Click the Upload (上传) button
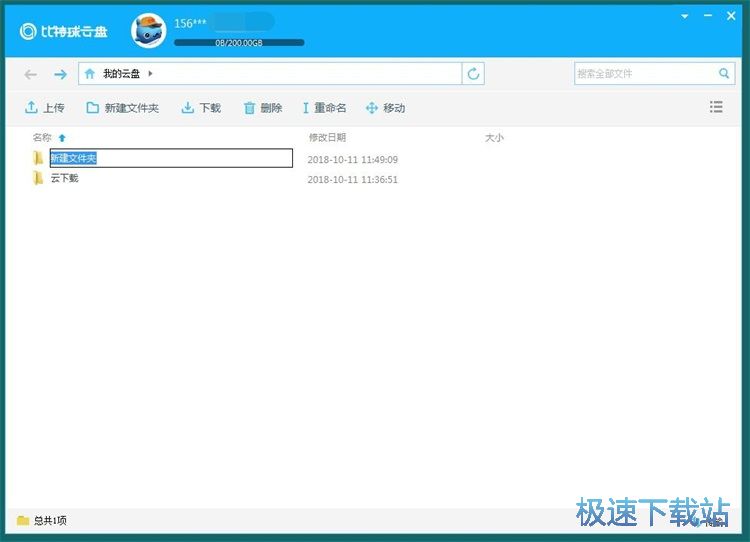750x542 pixels. [x=45, y=108]
